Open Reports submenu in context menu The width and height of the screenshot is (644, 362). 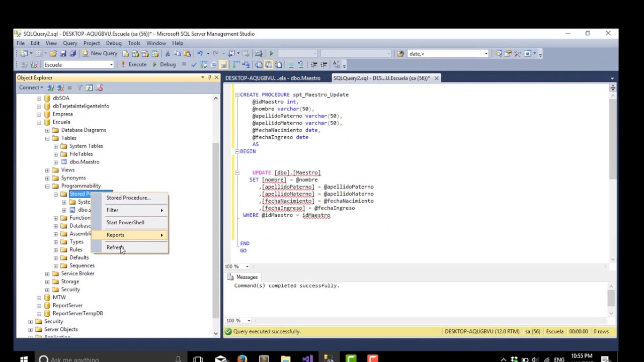point(129,235)
